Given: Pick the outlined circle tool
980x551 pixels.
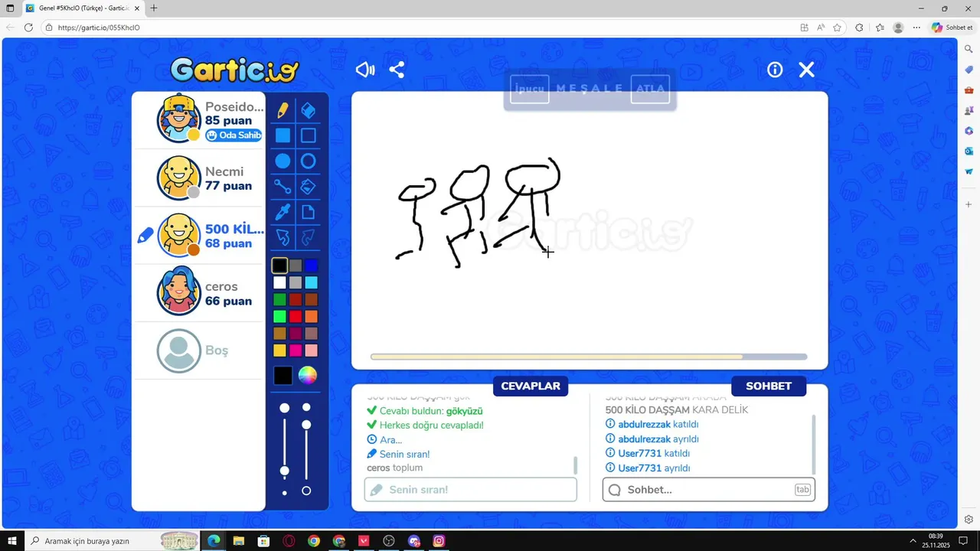Looking at the screenshot, I should pos(308,161).
